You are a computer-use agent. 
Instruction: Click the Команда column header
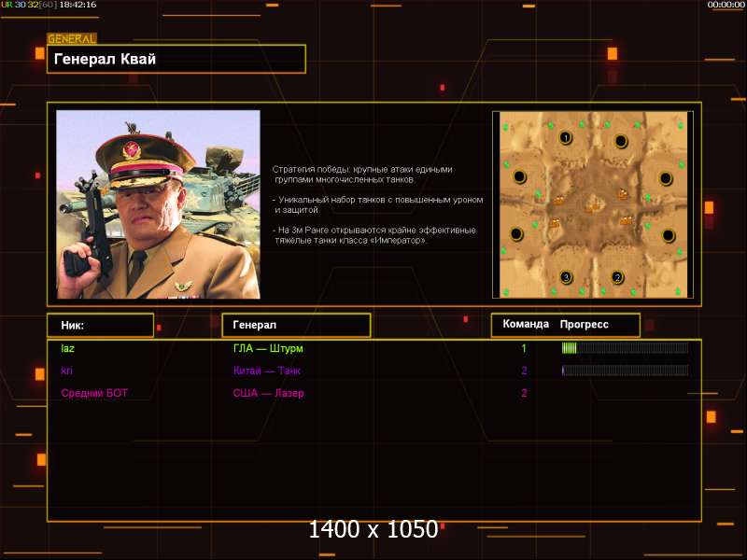pyautogui.click(x=526, y=324)
